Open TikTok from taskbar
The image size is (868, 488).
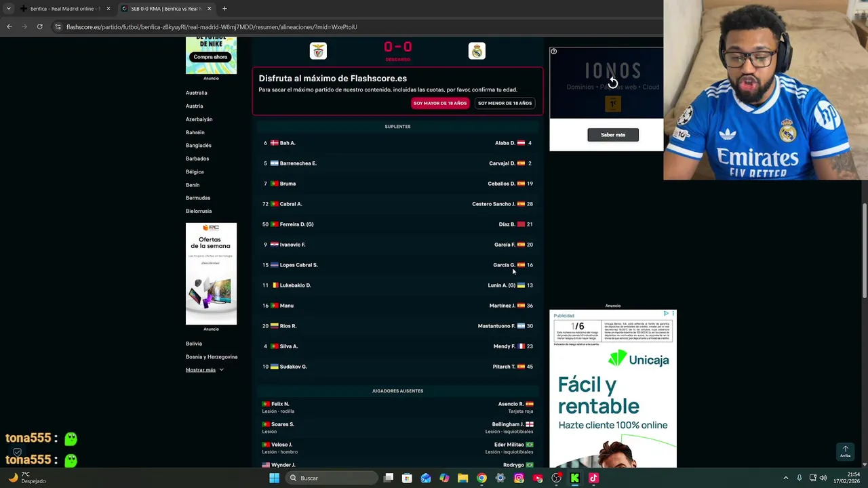coord(593,478)
